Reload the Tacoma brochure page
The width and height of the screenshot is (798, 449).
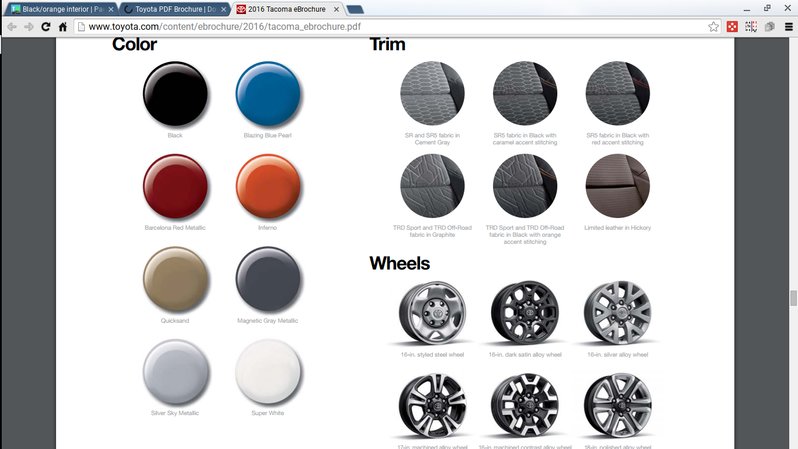pos(46,26)
